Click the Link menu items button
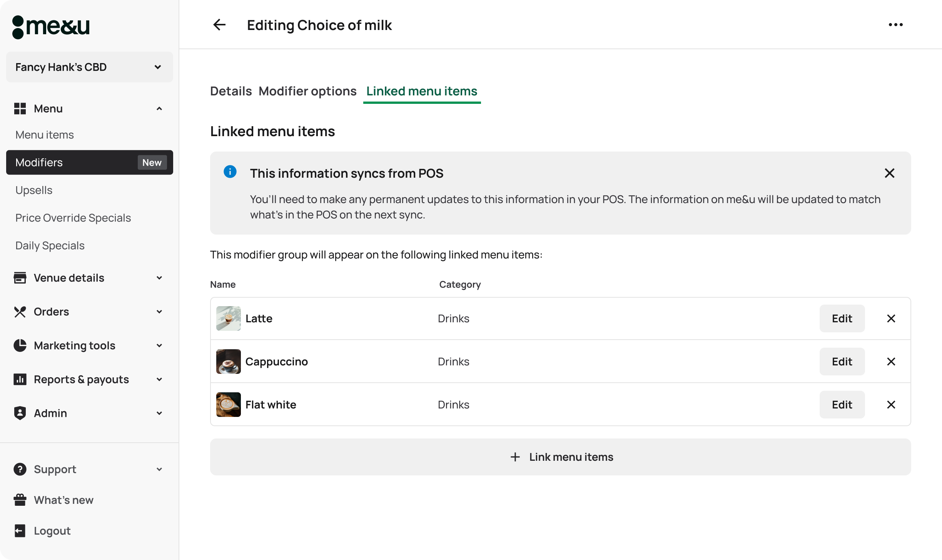This screenshot has width=942, height=560. point(560,457)
